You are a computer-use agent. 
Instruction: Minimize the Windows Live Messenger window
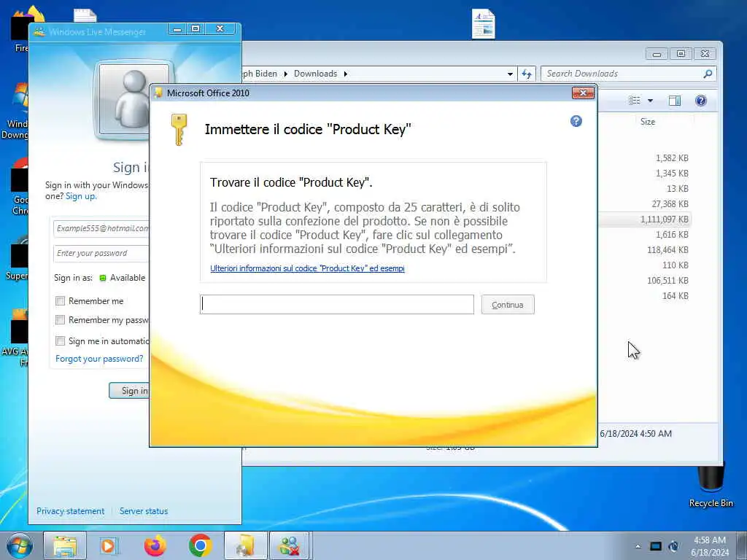pos(177,29)
